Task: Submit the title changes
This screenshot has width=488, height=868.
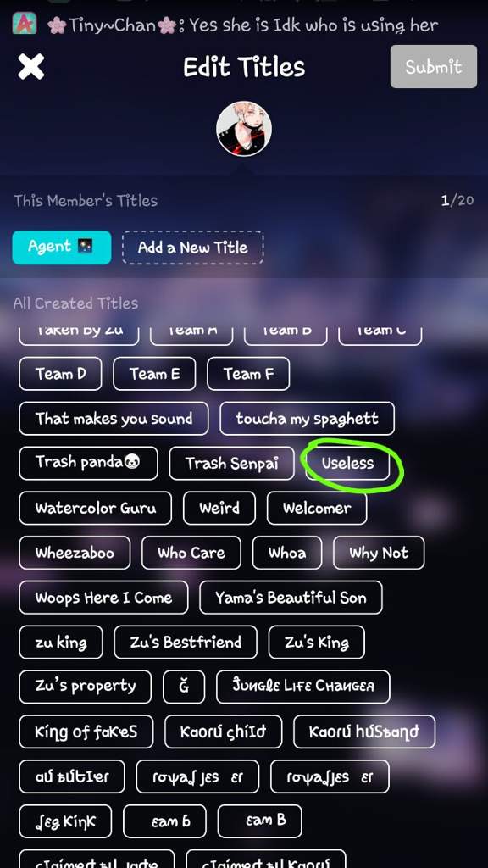Action: click(433, 66)
